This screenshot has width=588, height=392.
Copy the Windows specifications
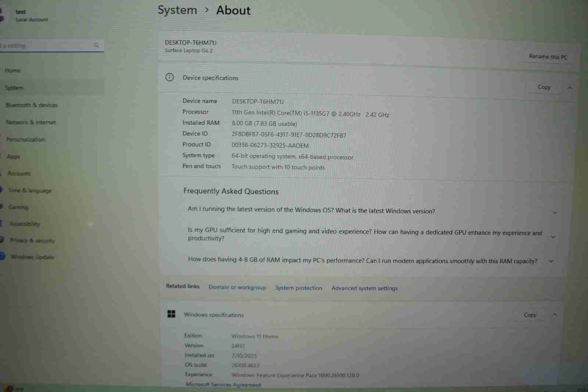pyautogui.click(x=530, y=315)
